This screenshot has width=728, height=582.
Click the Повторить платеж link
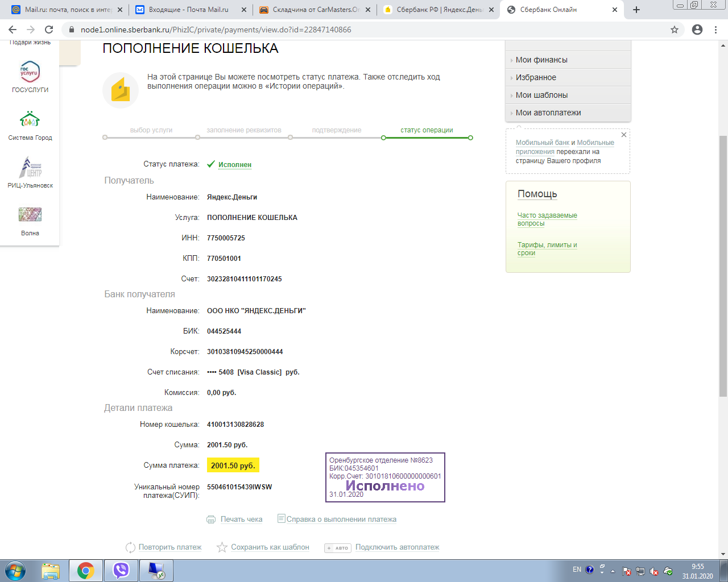(170, 547)
